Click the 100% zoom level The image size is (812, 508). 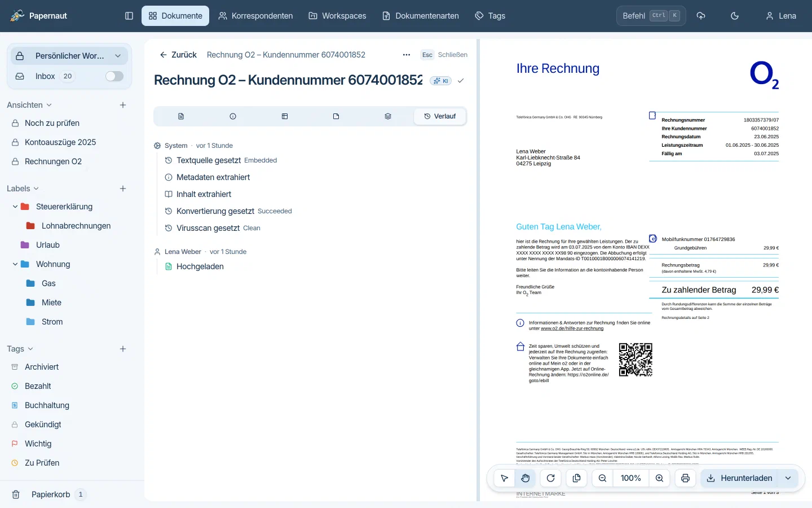coord(630,478)
